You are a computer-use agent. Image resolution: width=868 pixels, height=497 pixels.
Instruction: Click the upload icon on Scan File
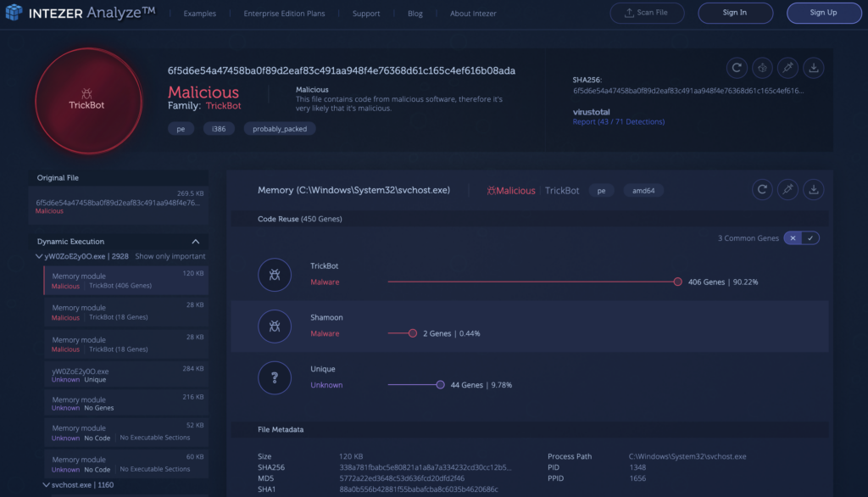[x=629, y=13]
